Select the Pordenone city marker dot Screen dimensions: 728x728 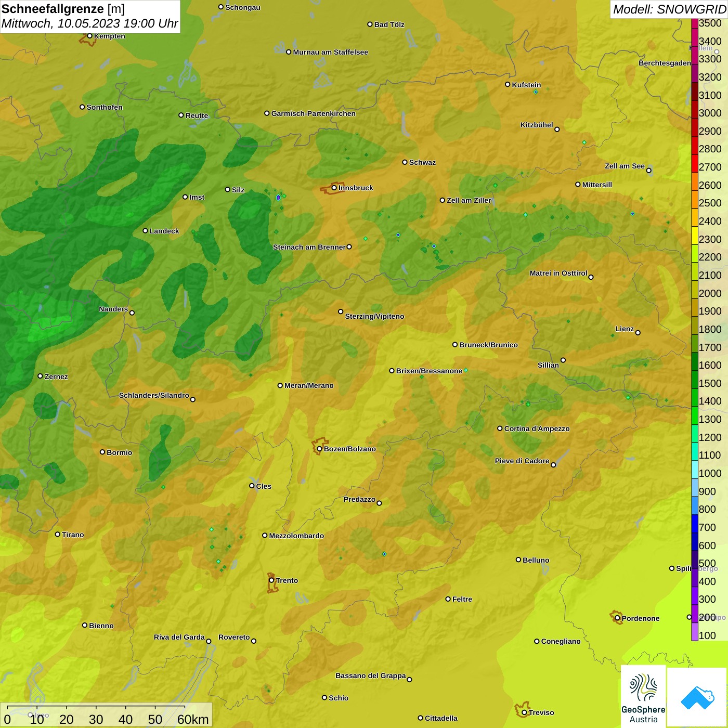coord(617,618)
